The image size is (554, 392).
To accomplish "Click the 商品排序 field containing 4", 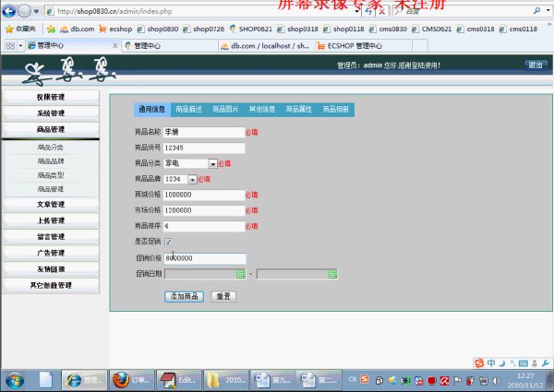I will 204,226.
